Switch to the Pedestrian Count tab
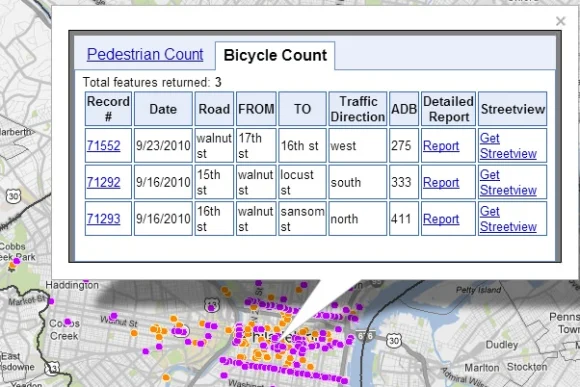This screenshot has height=387, width=580. [x=145, y=54]
